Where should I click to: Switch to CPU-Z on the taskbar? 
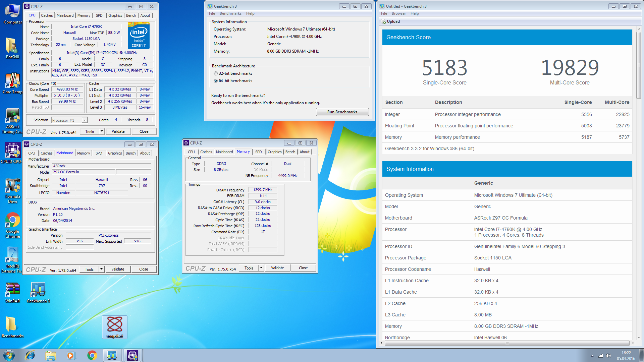pyautogui.click(x=132, y=355)
